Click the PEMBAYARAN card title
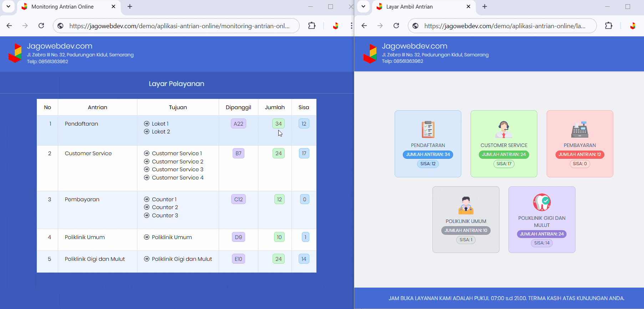 [580, 145]
